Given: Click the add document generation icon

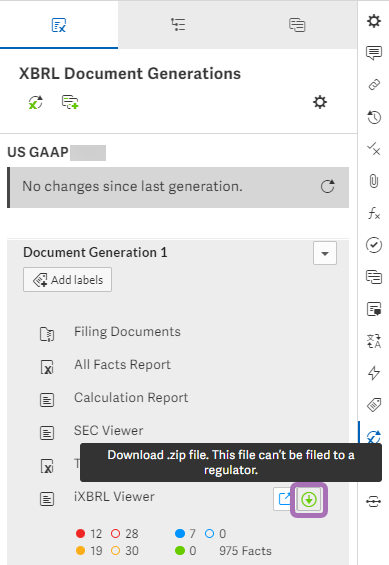Looking at the screenshot, I should [70, 102].
